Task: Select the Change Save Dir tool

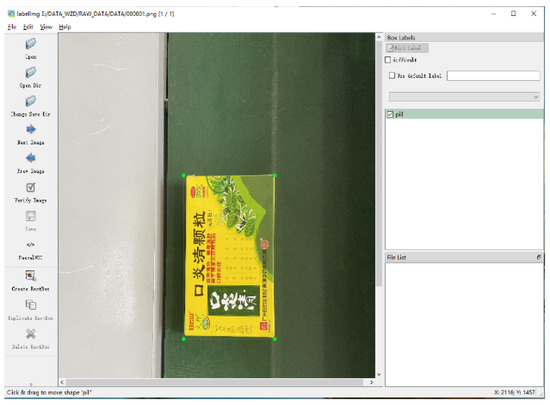Action: point(31,106)
